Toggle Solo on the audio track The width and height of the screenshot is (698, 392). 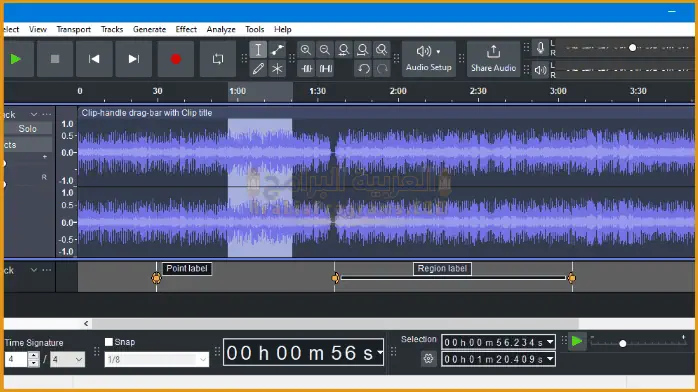tap(28, 129)
